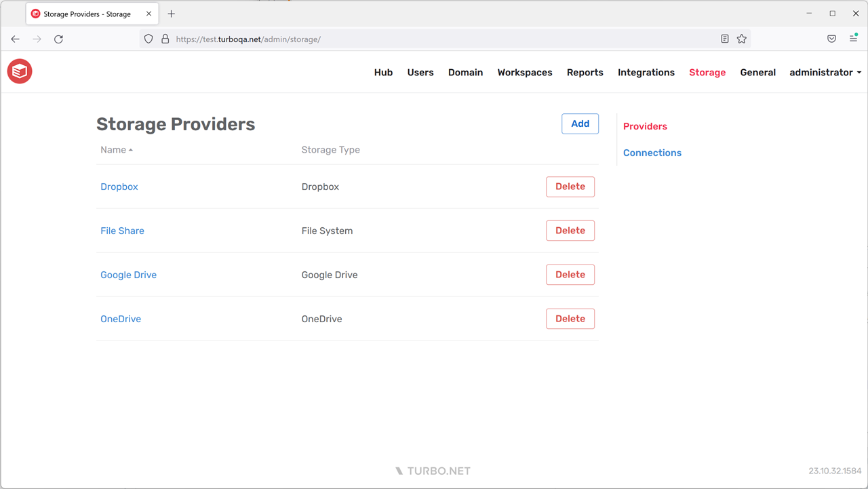Click the browser back navigation arrow
868x489 pixels.
click(x=15, y=39)
